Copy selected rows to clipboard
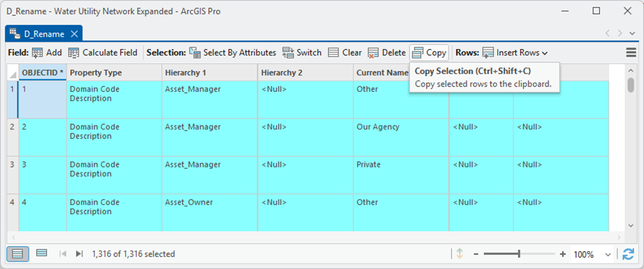The image size is (644, 269). point(429,53)
